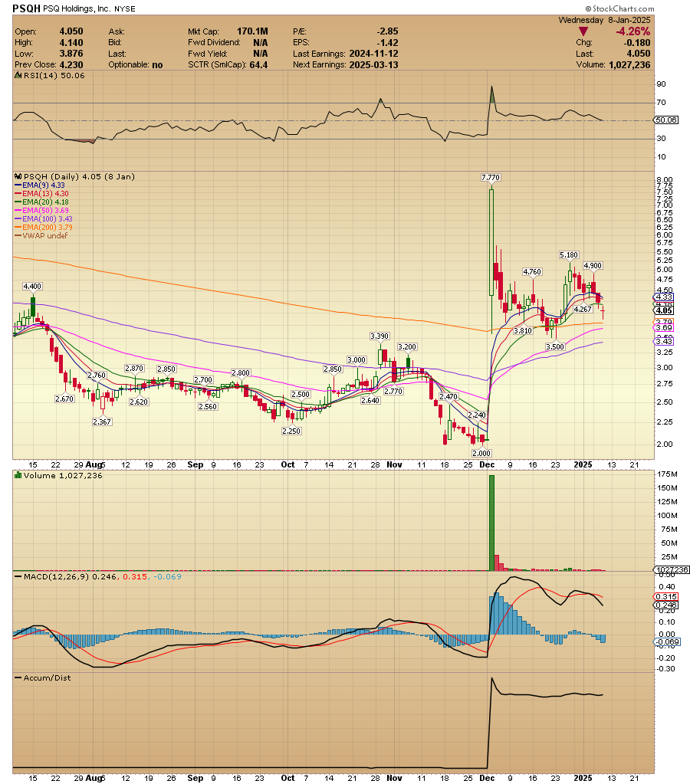Click the 0.315 MACD signal axis tag
690x784 pixels.
[666, 596]
